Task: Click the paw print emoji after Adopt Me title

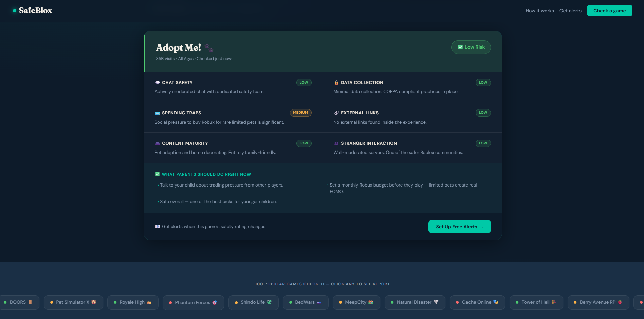Action: (209, 49)
